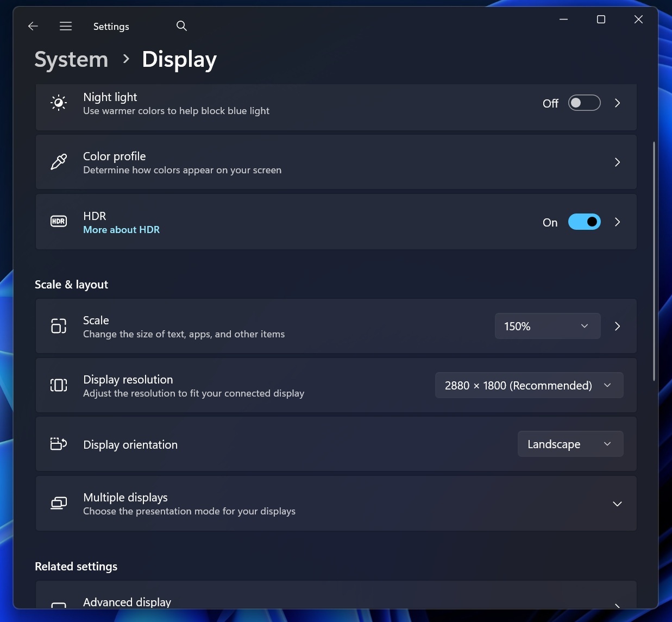
Task: Change Display orientation from Landscape
Action: [x=570, y=444]
